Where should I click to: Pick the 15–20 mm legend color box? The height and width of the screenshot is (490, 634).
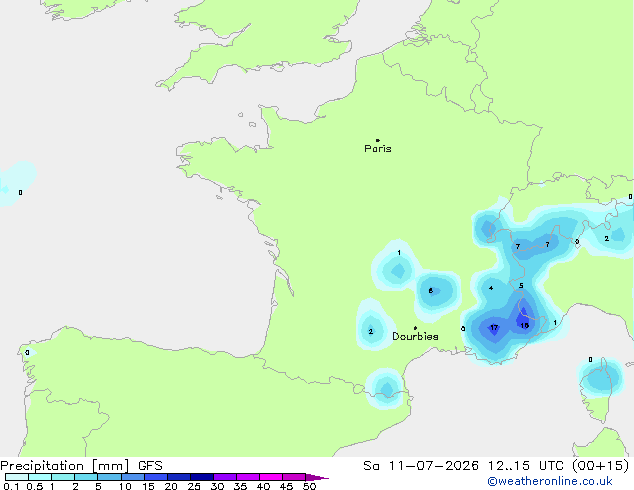[156, 477]
